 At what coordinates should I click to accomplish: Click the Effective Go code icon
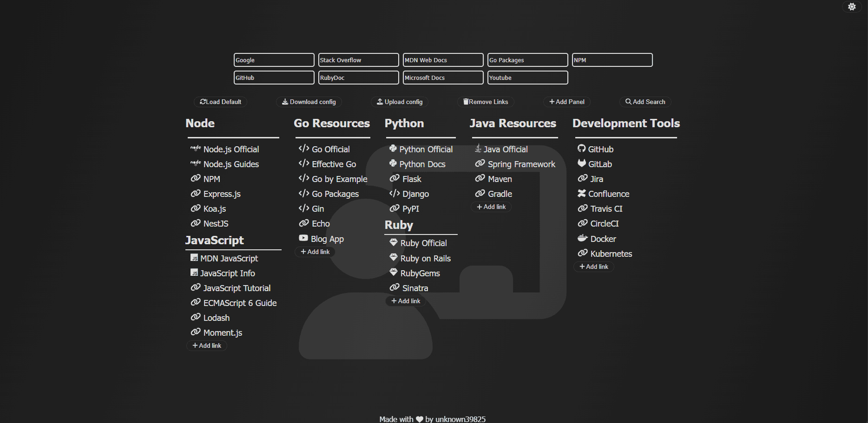[304, 163]
